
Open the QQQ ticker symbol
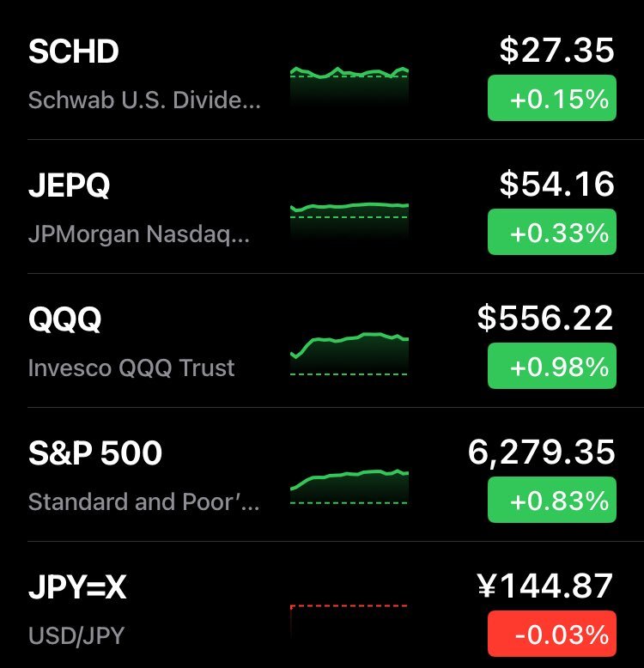(x=65, y=319)
